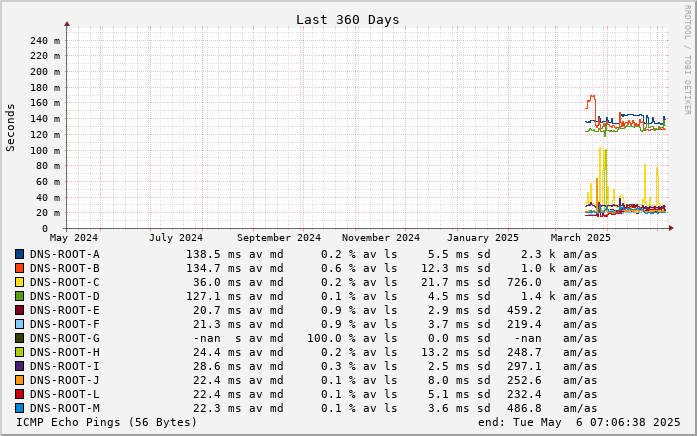Click the 459.2 am/as for DNS-ROOT-E
Image resolution: width=697 pixels, height=436 pixels.
tap(552, 310)
